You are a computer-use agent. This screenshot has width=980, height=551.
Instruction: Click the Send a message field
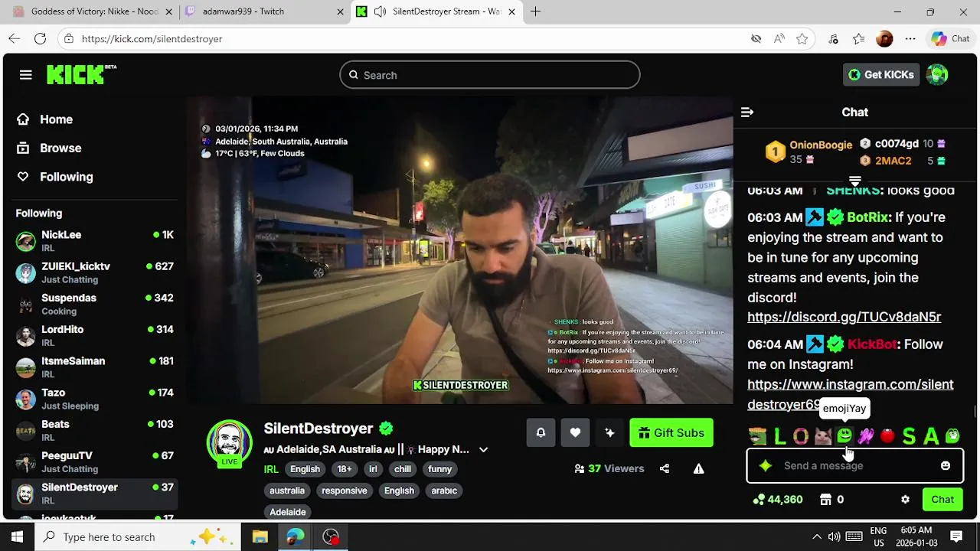(854, 466)
